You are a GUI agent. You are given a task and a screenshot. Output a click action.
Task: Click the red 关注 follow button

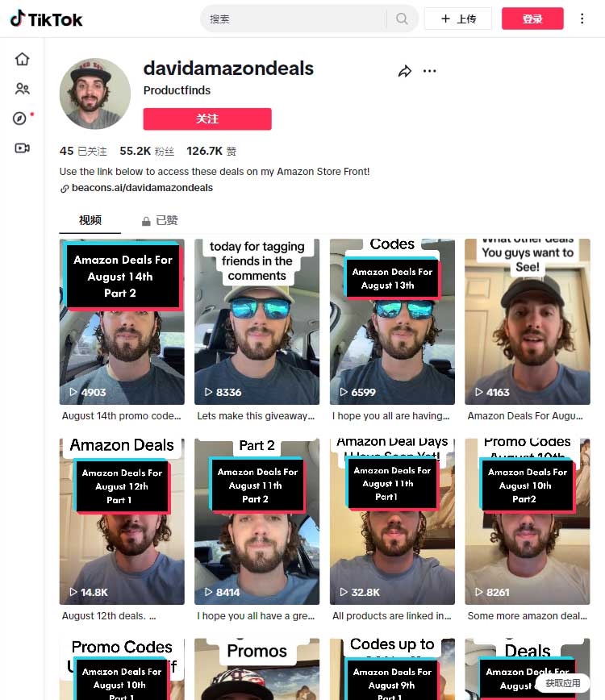tap(207, 119)
